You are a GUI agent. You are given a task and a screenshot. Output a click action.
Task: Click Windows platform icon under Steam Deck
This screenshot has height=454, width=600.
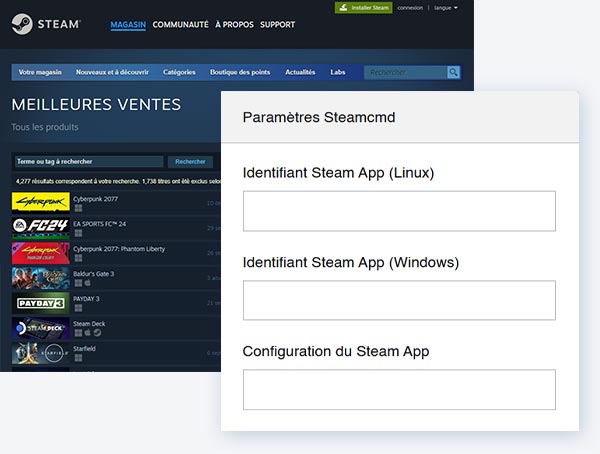click(78, 333)
